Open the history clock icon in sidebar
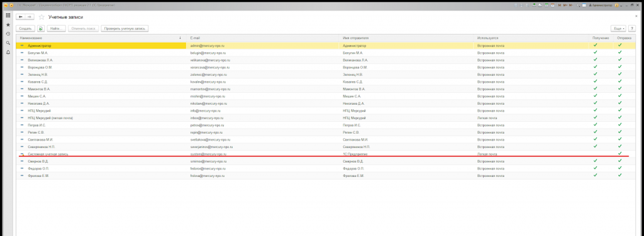Screen dimensions: 644x236 point(8,34)
